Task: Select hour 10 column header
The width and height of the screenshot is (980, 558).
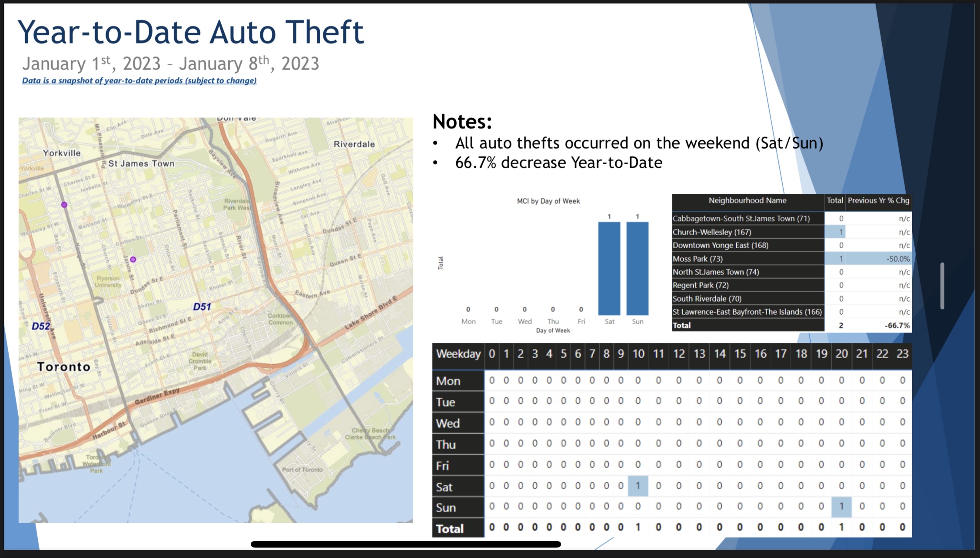Action: pyautogui.click(x=638, y=354)
